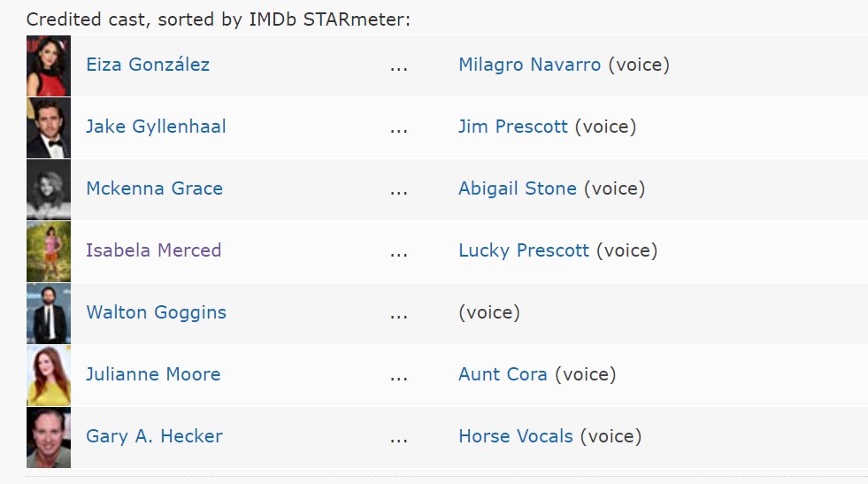
Task: Click the Jake Gyllenhaal name link
Action: pos(156,127)
